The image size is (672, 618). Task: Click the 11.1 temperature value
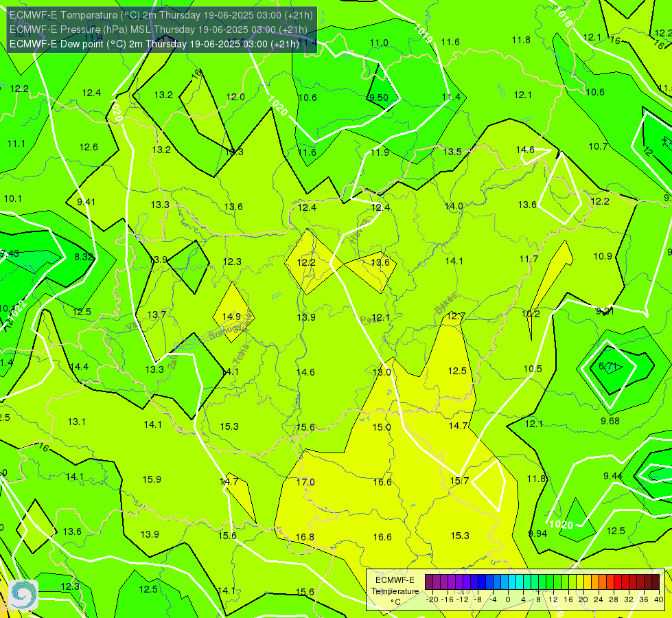[x=16, y=144]
